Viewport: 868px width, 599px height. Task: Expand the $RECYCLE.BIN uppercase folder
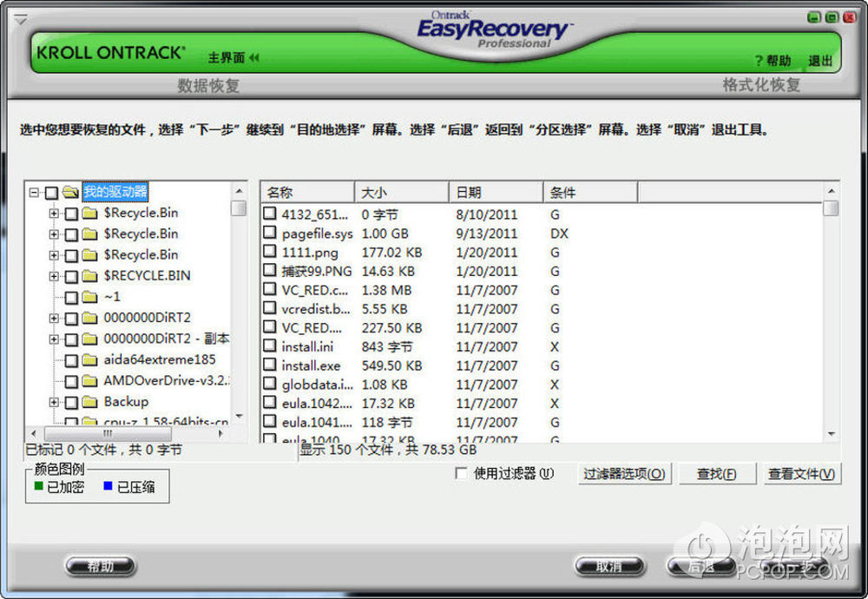click(54, 276)
